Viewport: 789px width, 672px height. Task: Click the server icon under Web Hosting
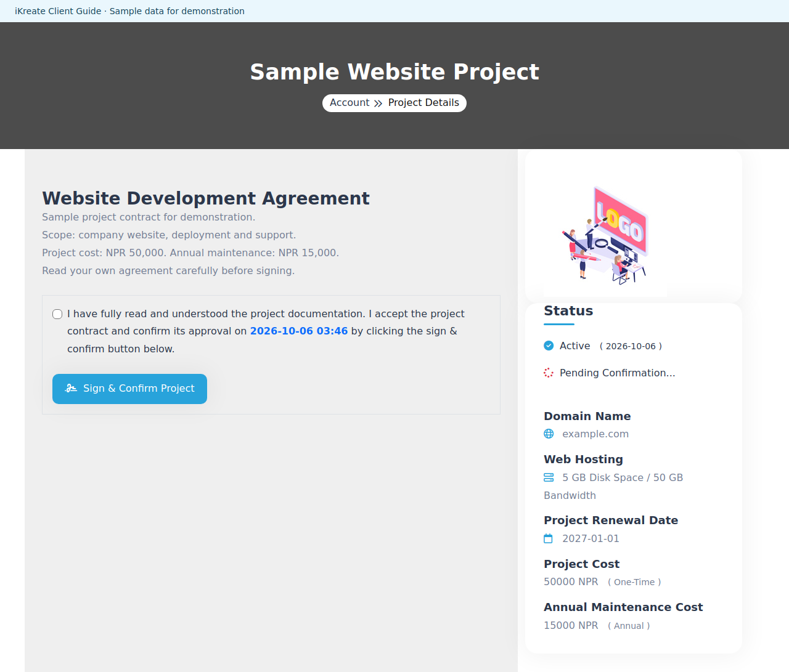tap(549, 477)
